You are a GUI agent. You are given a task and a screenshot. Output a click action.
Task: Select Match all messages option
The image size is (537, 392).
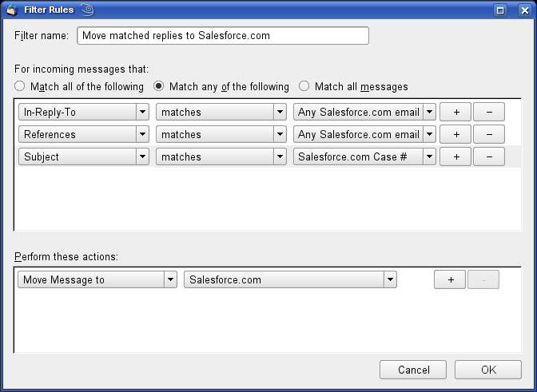coord(353,86)
